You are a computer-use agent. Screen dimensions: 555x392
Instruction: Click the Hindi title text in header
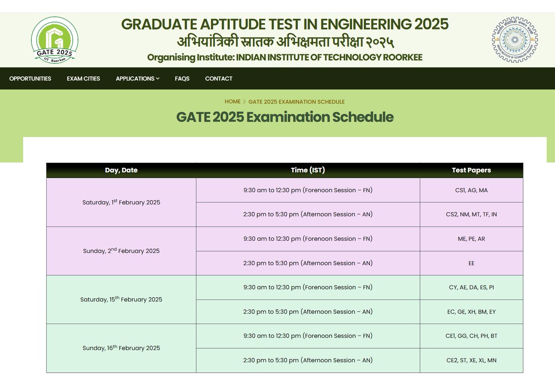click(285, 42)
